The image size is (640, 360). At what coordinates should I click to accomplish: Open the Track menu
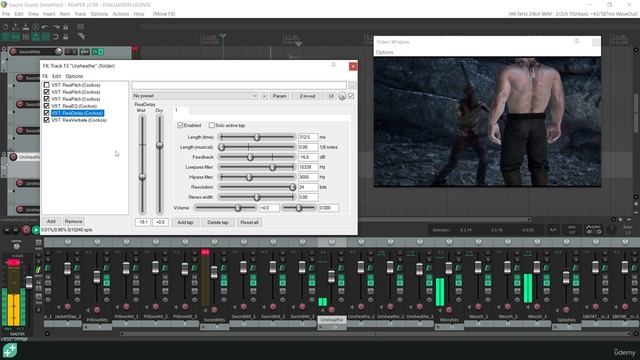point(80,14)
